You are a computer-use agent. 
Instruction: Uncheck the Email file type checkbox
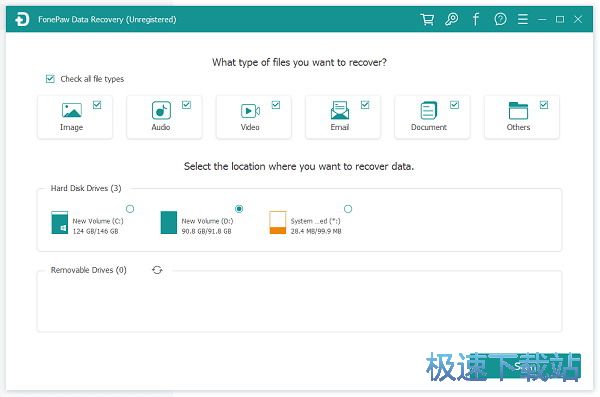[x=365, y=105]
